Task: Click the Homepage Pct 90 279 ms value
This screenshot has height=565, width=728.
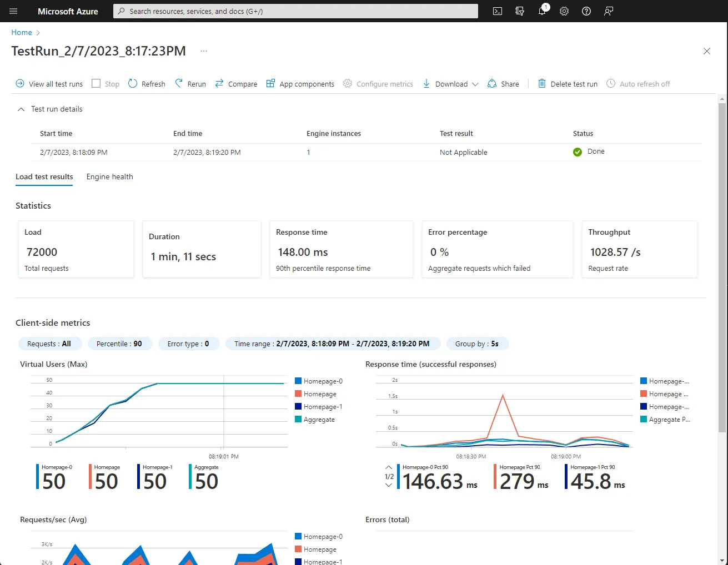Action: pos(524,481)
